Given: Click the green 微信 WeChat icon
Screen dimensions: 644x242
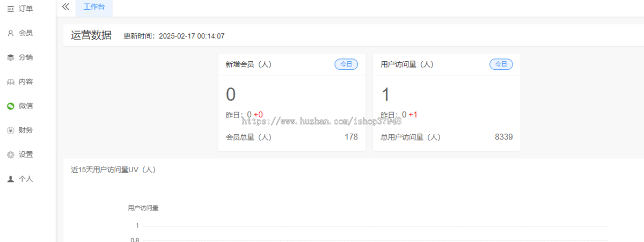Looking at the screenshot, I should click(x=10, y=106).
